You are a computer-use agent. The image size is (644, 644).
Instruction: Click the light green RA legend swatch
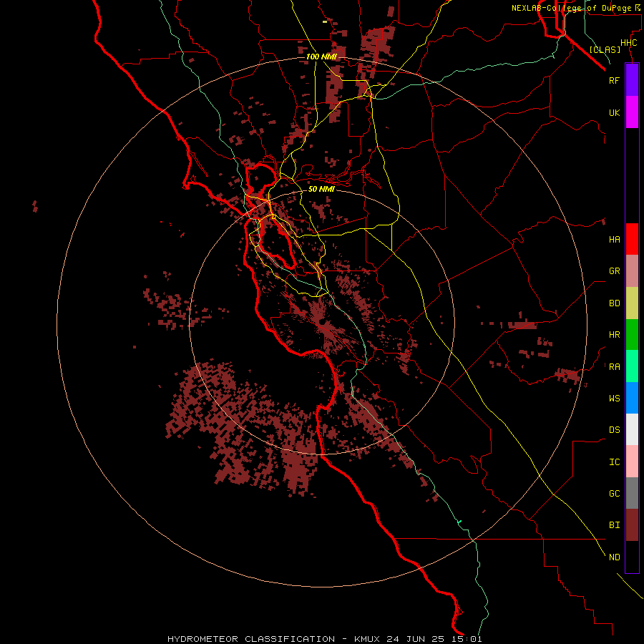(x=632, y=366)
